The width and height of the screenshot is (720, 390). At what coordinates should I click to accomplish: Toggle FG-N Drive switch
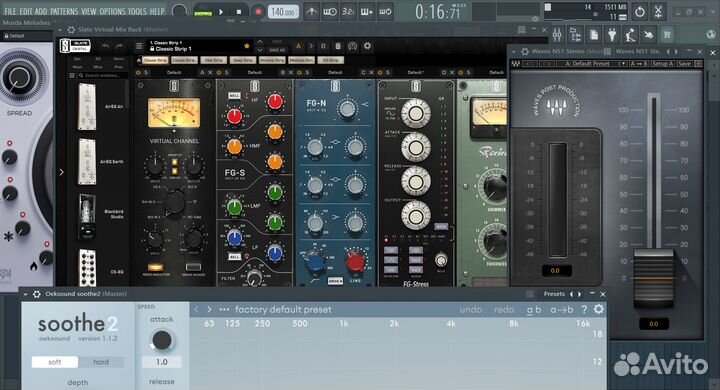pyautogui.click(x=335, y=281)
